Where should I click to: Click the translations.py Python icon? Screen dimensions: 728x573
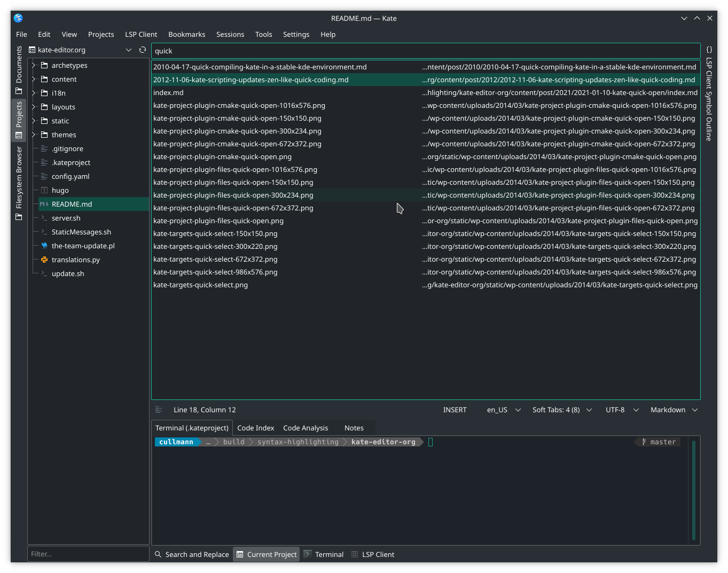pyautogui.click(x=44, y=260)
